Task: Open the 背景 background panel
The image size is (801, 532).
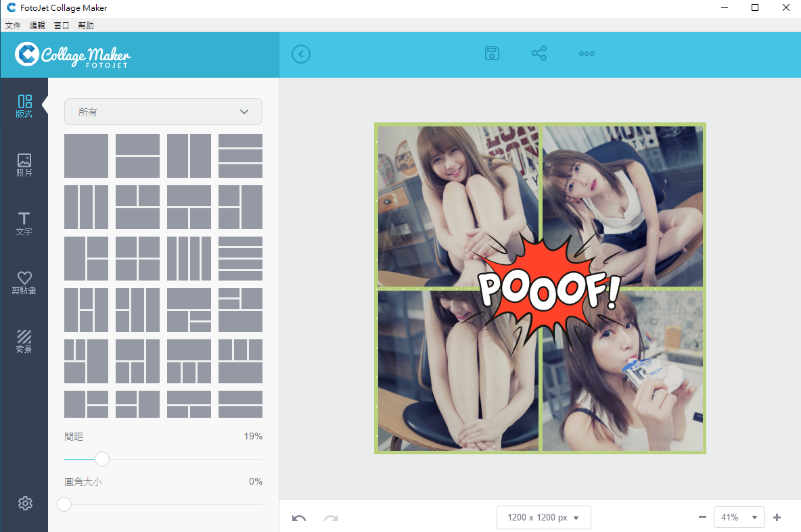Action: 24,341
